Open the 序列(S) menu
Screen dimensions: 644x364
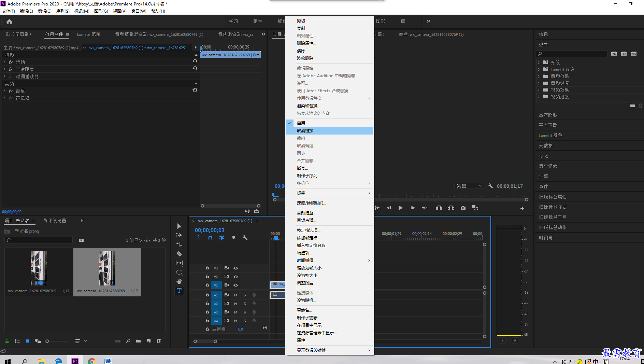[63, 11]
